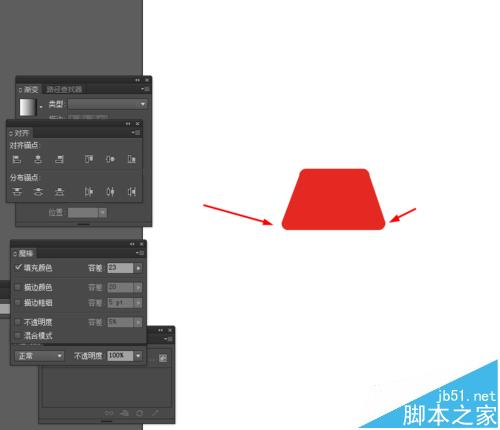
Task: Open the Gradient panel flyout menu
Action: coord(145,89)
